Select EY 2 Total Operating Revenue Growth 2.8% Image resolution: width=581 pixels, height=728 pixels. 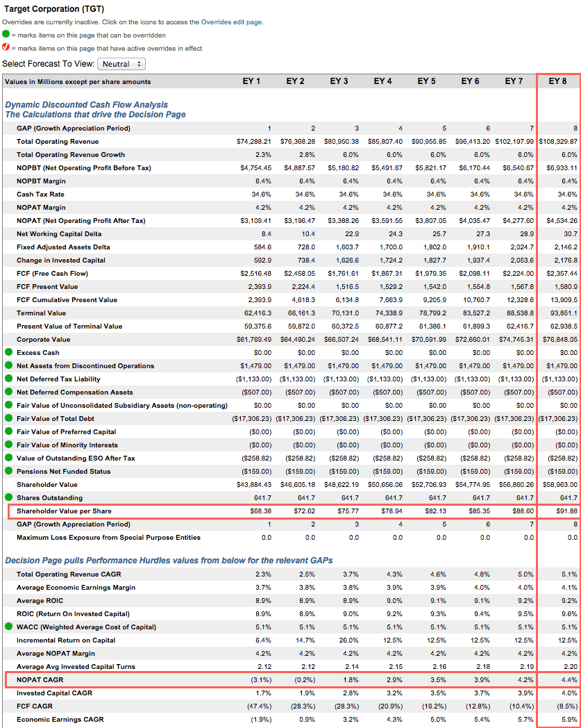pos(308,155)
